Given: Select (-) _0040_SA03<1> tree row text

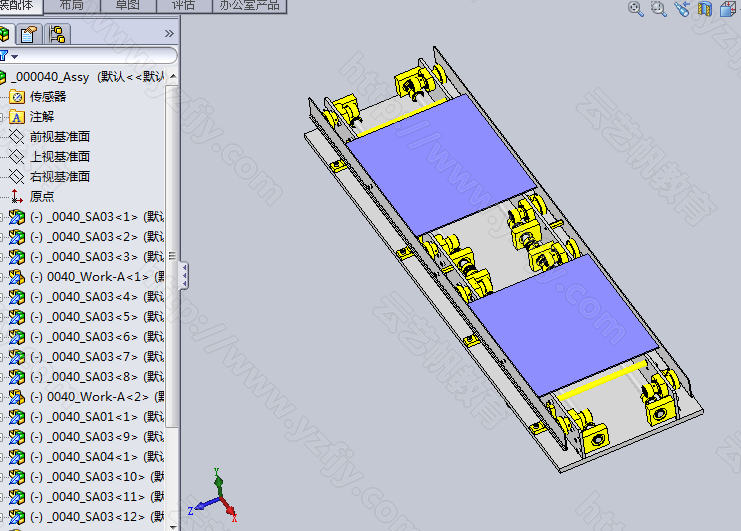Looking at the screenshot, I should (x=97, y=217).
